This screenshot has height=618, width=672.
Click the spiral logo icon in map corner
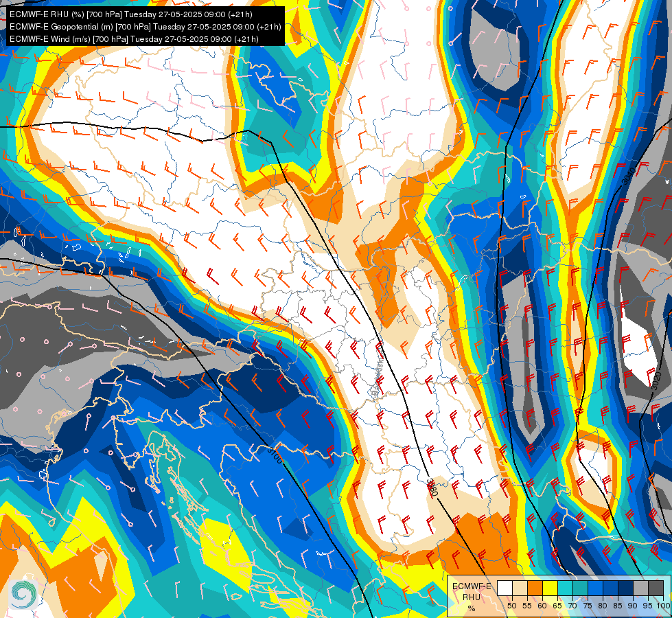(23, 594)
